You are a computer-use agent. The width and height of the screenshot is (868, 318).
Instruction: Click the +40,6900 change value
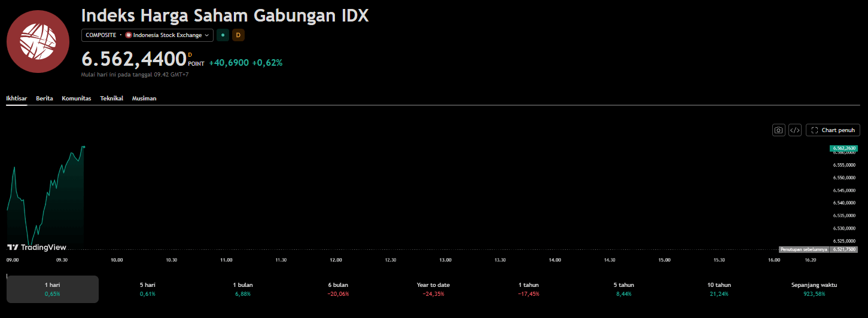click(229, 62)
